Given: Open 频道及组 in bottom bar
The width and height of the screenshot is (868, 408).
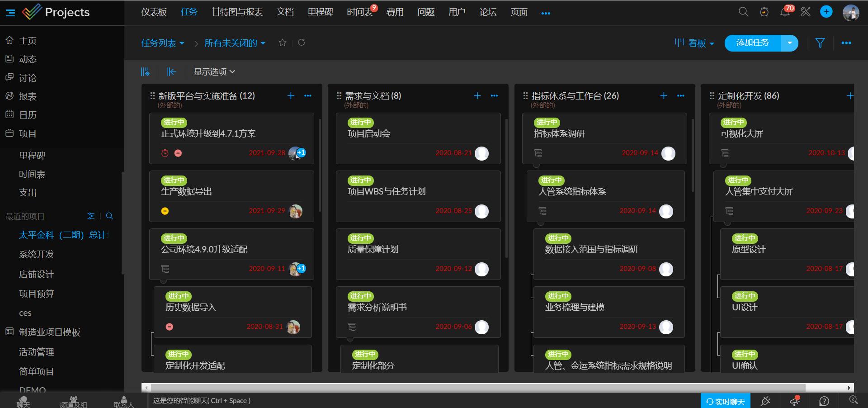Looking at the screenshot, I should [73, 402].
